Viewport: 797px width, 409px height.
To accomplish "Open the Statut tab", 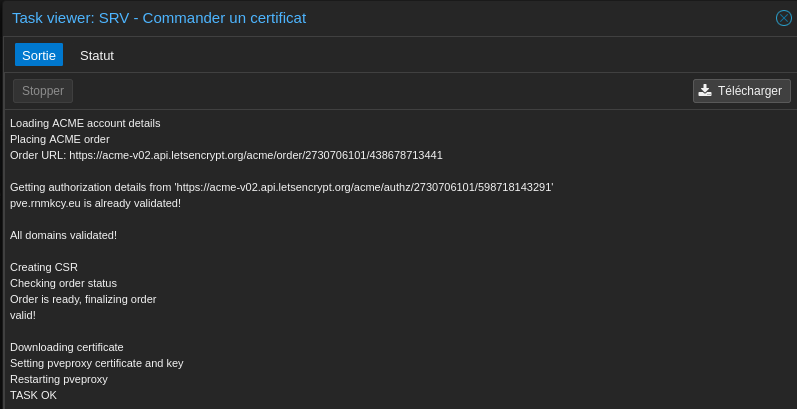I will [x=97, y=55].
